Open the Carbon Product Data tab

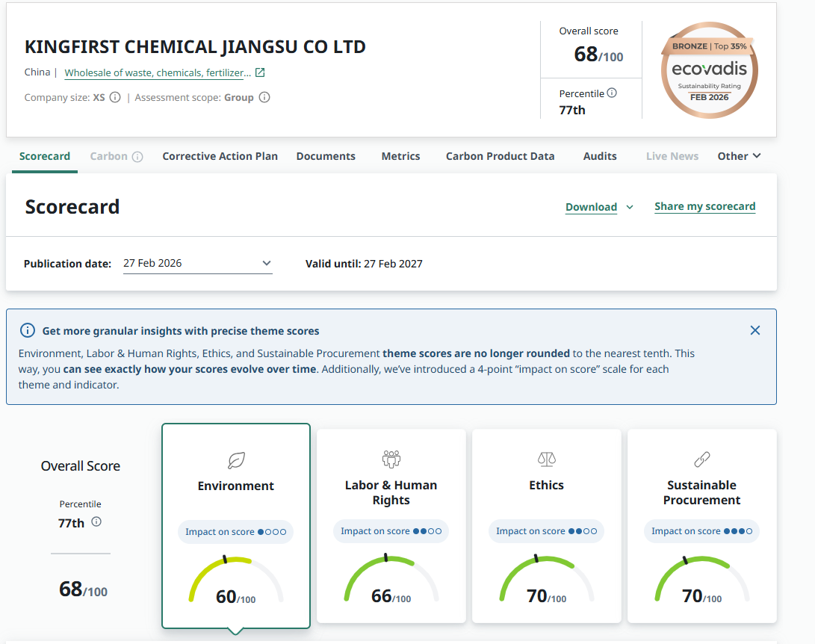(x=500, y=156)
